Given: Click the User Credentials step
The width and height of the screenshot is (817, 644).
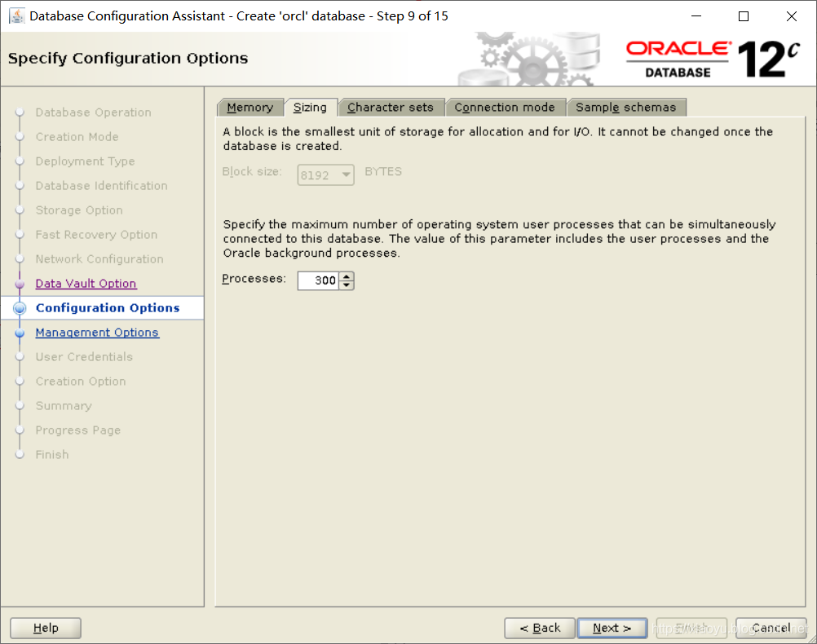Looking at the screenshot, I should (x=84, y=357).
